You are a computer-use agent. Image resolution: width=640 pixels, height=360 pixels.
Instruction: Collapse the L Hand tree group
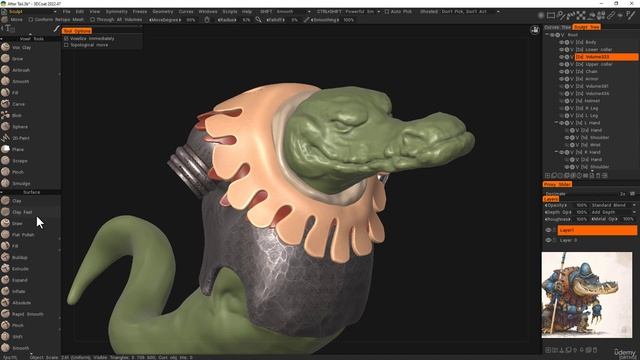pyautogui.click(x=556, y=123)
